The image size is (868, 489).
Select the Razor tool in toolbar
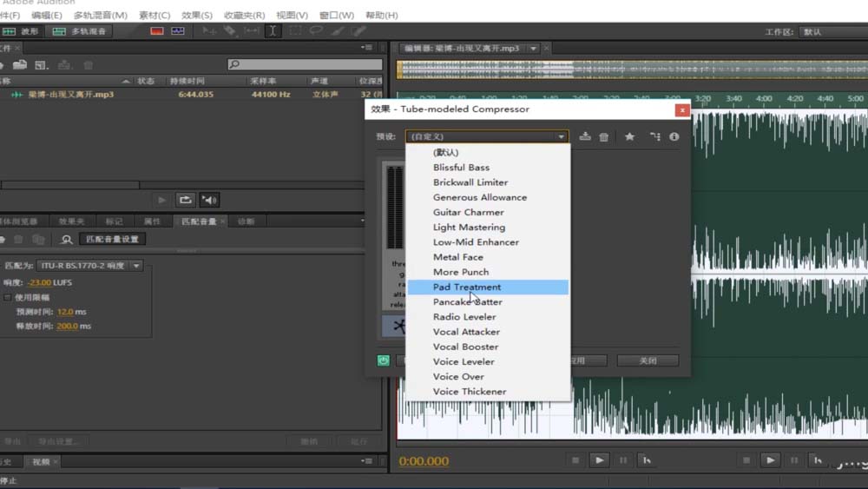tap(230, 31)
